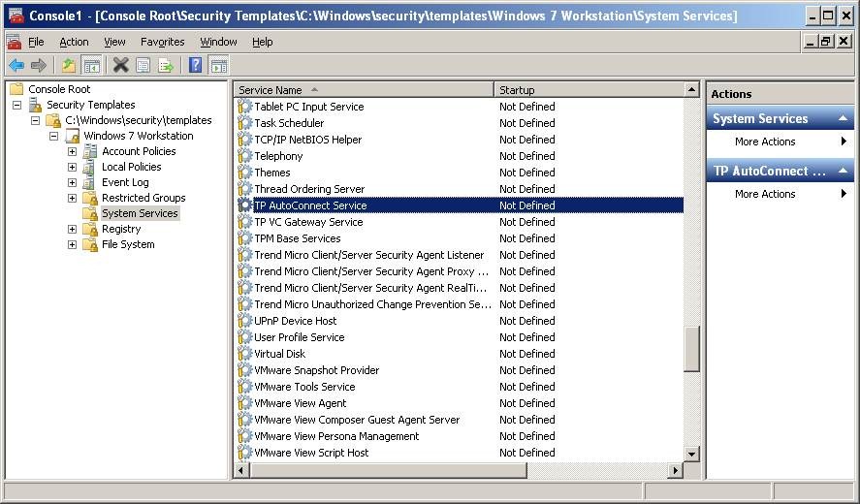Click the service list horizontal scrollbar thumb
Viewport: 860px width, 504px height.
pyautogui.click(x=388, y=470)
